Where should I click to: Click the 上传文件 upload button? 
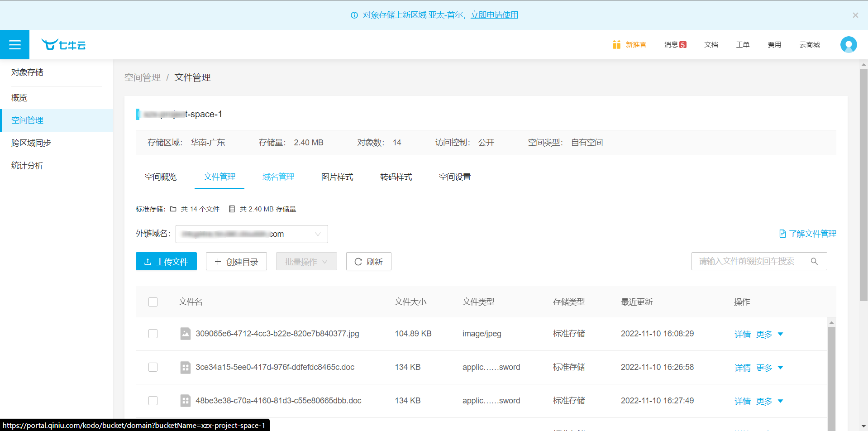[166, 261]
